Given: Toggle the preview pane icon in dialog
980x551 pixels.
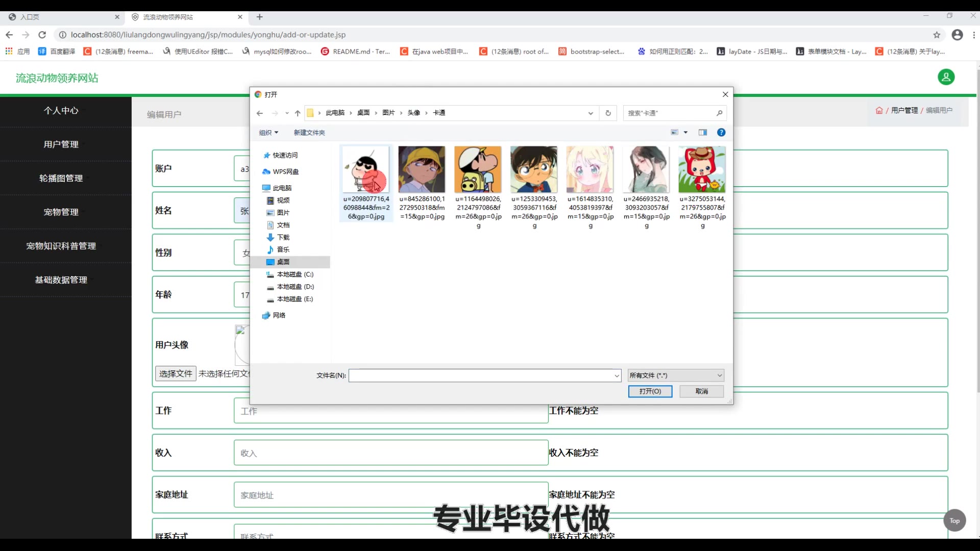Looking at the screenshot, I should click(703, 133).
